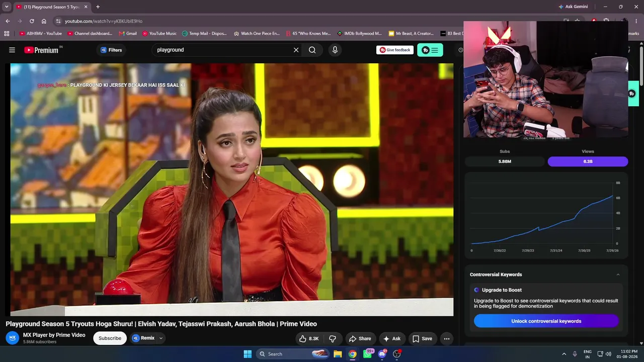Open Discord from the taskbar
The image size is (644, 362).
pyautogui.click(x=382, y=354)
